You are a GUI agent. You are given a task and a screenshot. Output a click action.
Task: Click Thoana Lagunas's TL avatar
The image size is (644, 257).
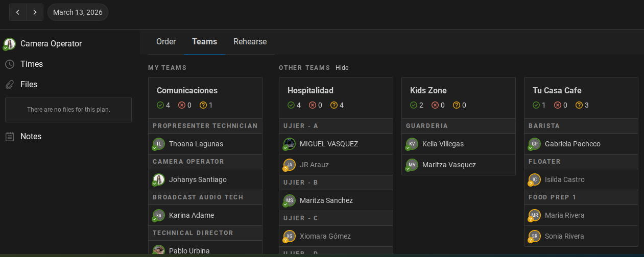(159, 144)
